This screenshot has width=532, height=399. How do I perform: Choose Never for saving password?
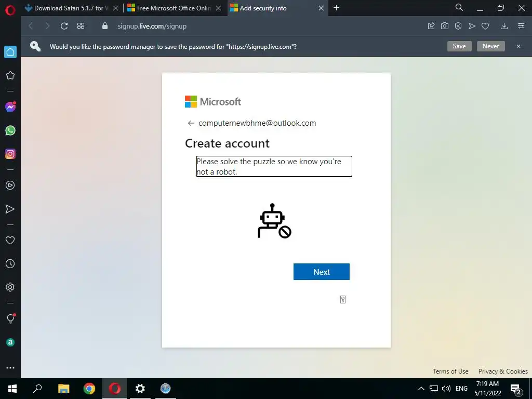point(491,46)
